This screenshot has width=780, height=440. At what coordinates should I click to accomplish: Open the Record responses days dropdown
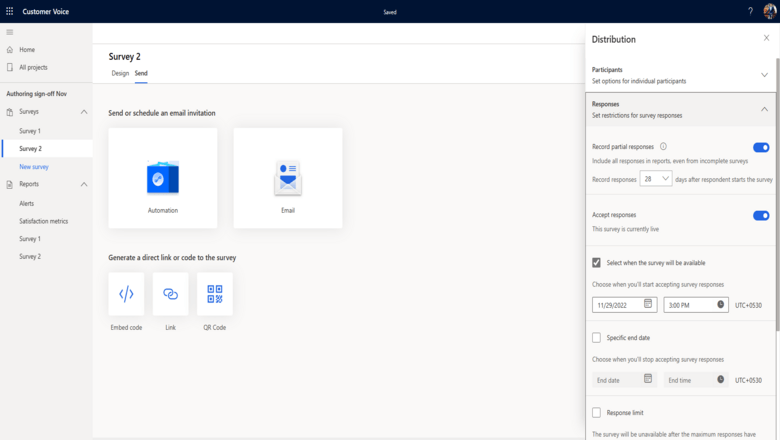pyautogui.click(x=656, y=179)
